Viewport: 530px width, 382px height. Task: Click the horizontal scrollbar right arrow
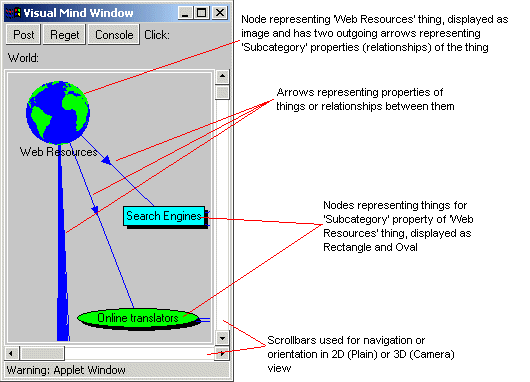tap(222, 353)
